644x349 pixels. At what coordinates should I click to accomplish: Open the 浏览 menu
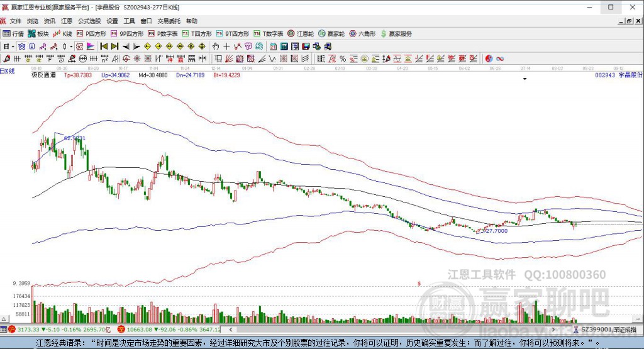pos(33,21)
